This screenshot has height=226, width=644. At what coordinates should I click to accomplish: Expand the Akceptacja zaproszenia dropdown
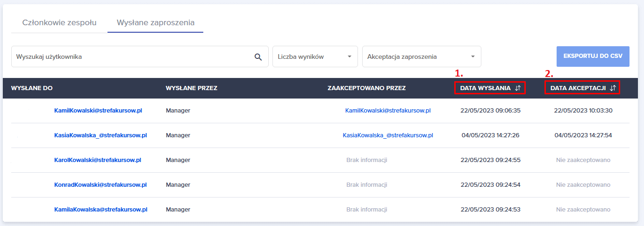(x=421, y=56)
